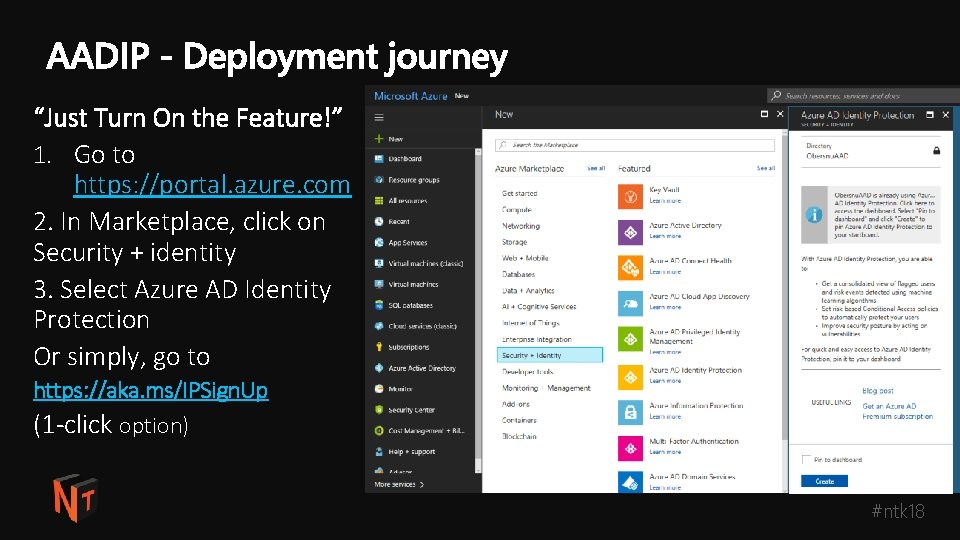960x540 pixels.
Task: Click the directory lock icon
Action: coord(936,151)
